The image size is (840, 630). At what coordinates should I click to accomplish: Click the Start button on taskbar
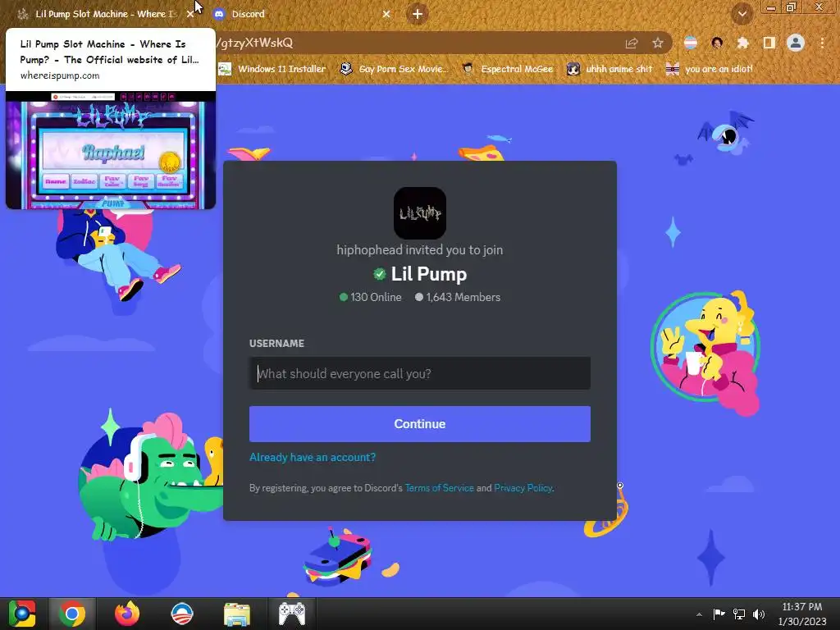[x=21, y=614]
